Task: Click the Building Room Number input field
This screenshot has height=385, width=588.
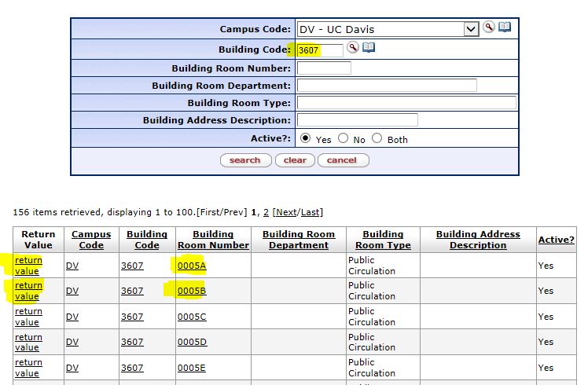Action: pos(324,68)
